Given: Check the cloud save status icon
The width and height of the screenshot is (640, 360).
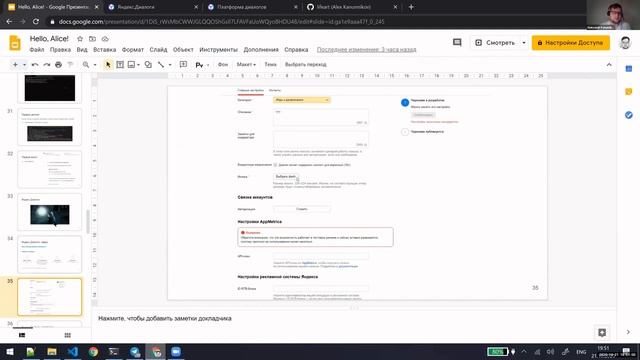Looking at the screenshot, I should click(x=105, y=39).
